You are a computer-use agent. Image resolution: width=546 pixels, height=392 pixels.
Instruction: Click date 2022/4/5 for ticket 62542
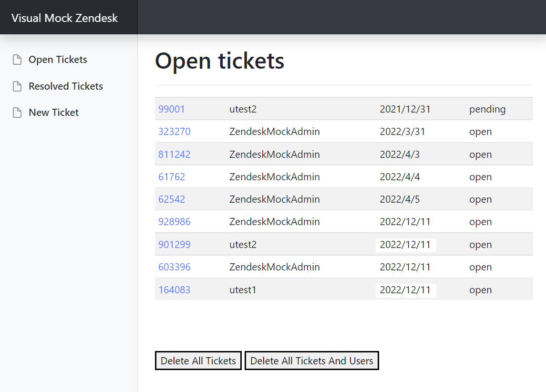[400, 199]
